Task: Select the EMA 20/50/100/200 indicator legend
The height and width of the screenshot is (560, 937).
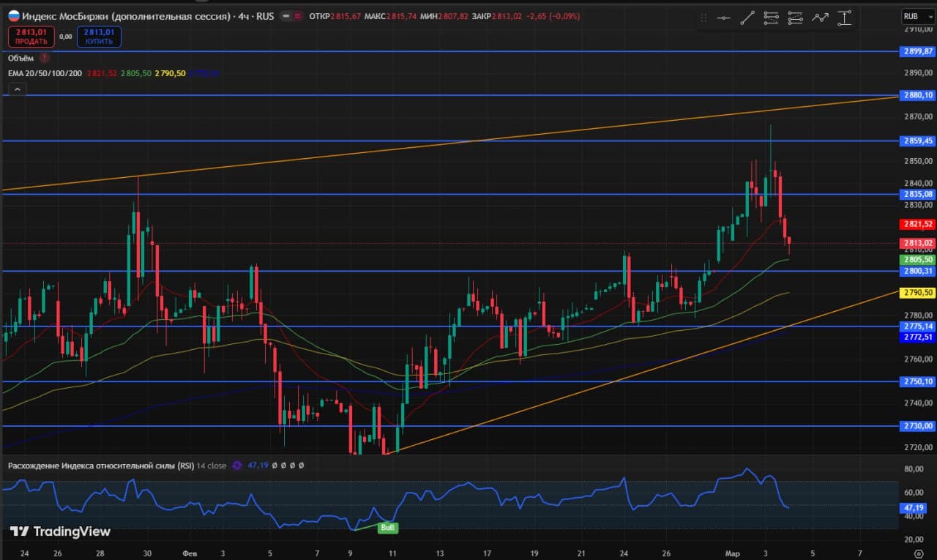Action: [x=45, y=73]
